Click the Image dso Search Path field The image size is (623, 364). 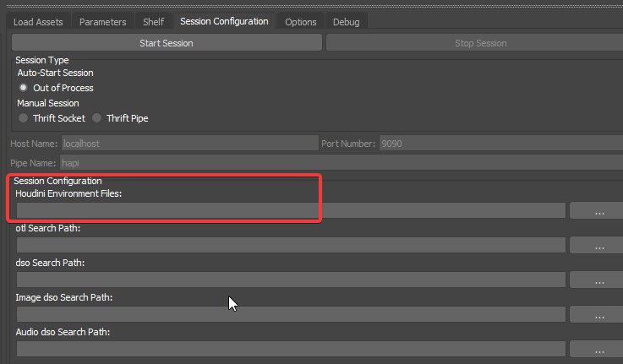291,314
